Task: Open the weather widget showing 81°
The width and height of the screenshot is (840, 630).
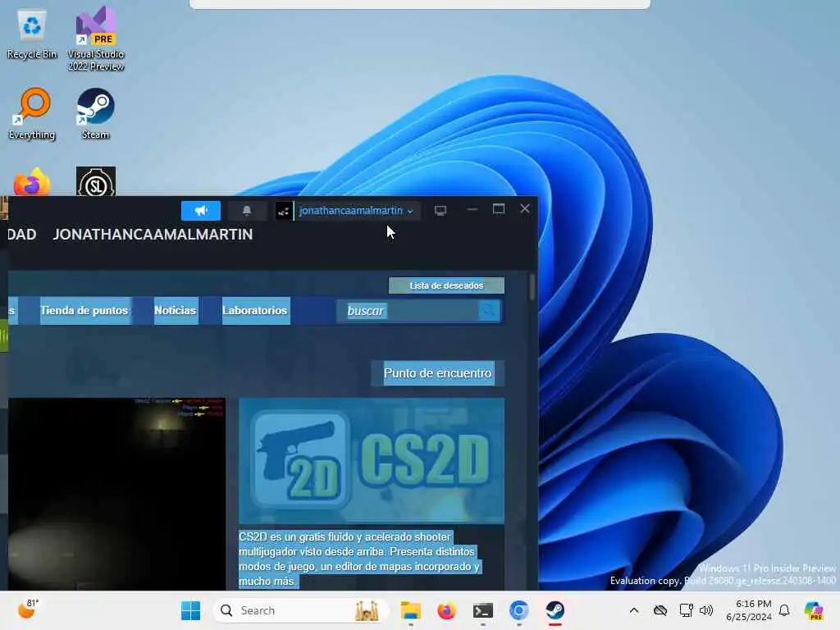Action: [x=28, y=609]
